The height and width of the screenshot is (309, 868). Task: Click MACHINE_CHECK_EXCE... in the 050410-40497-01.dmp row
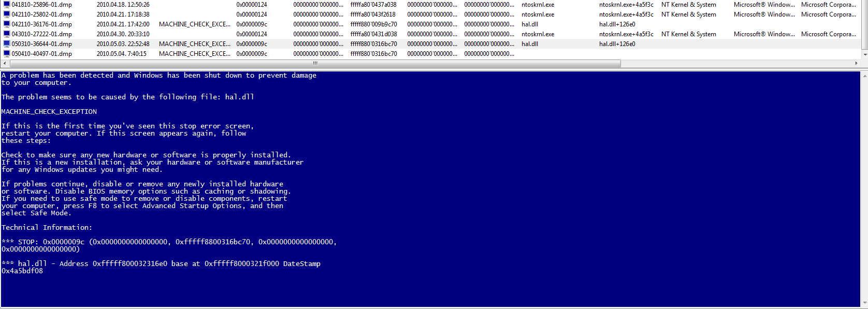[195, 54]
